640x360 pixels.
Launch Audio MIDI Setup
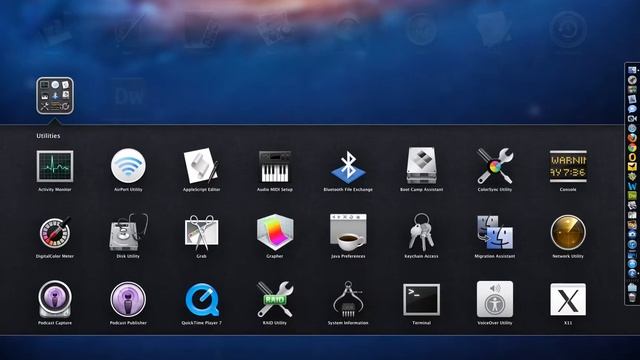pyautogui.click(x=275, y=166)
